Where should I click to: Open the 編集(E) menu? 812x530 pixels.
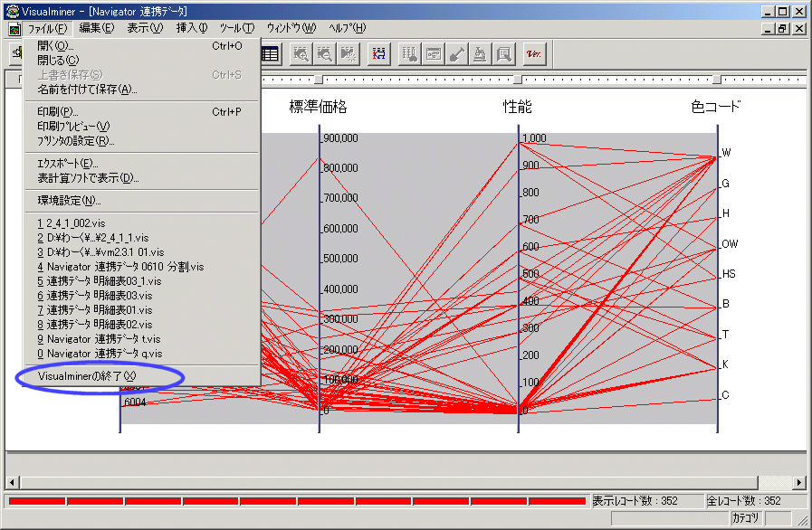[x=96, y=28]
